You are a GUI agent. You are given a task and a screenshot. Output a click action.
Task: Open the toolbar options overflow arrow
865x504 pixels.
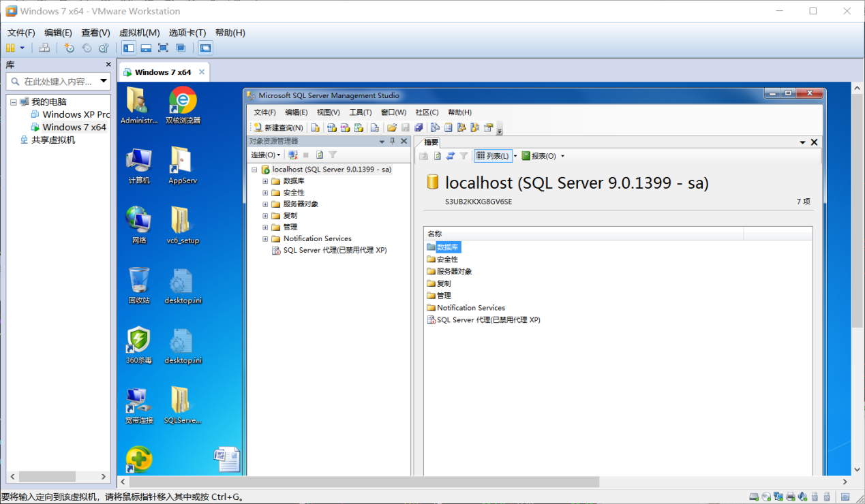(x=500, y=129)
